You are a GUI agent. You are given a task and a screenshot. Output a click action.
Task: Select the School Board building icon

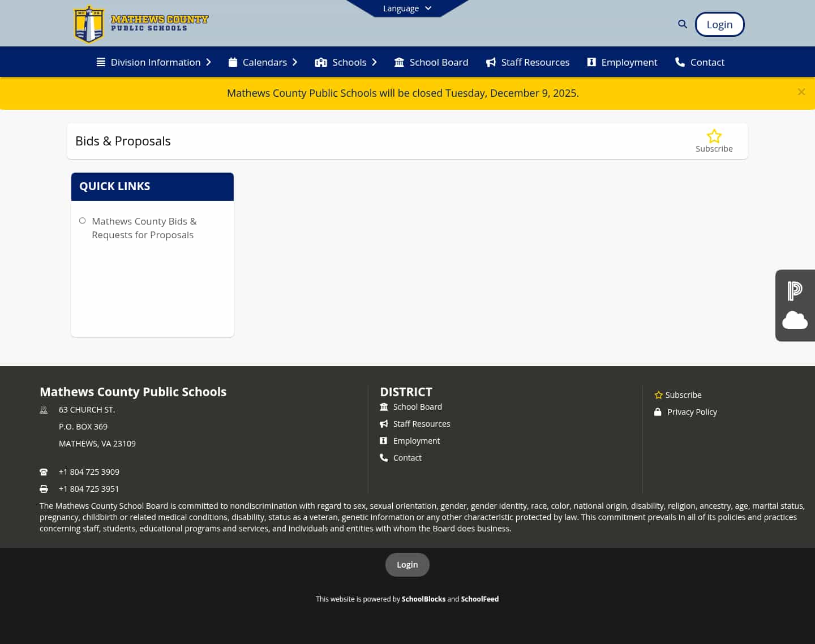400,62
